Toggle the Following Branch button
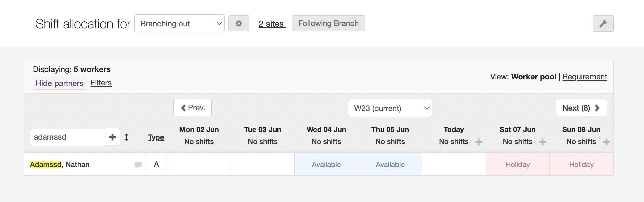The height and width of the screenshot is (202, 644). pyautogui.click(x=328, y=23)
